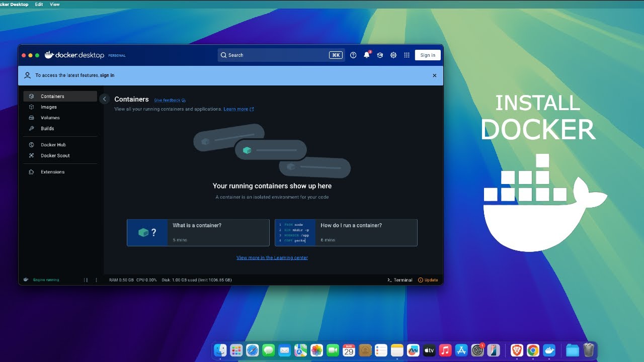Open Calendar from the Dock
Viewport: 644px width, 362px height.
click(349, 350)
